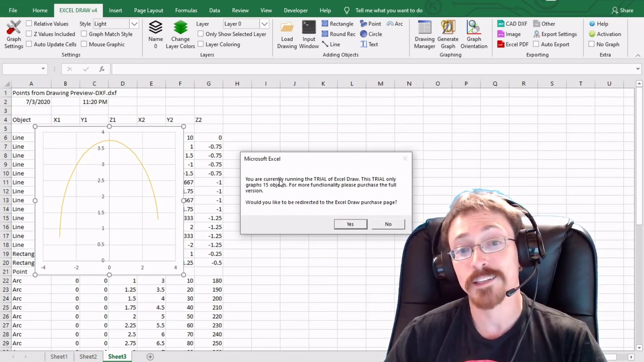Add a Round Rec object
Viewport: 644px width, 362px height.
click(338, 34)
